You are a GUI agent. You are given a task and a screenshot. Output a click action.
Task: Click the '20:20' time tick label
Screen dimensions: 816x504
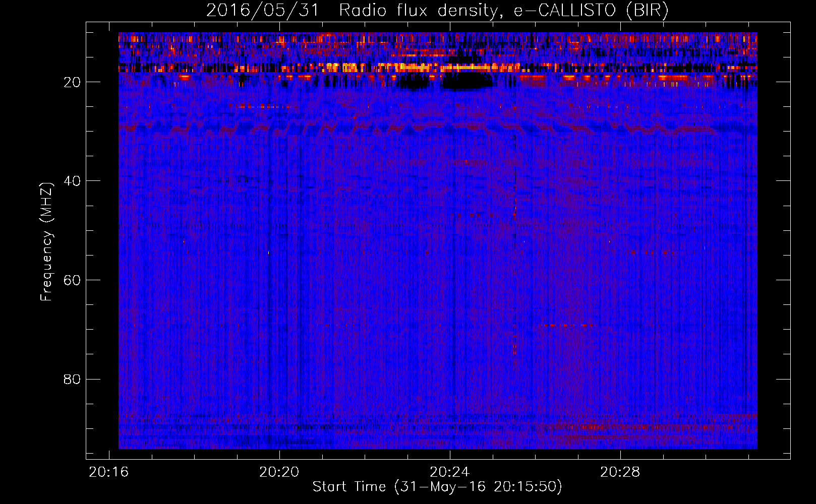pos(279,472)
